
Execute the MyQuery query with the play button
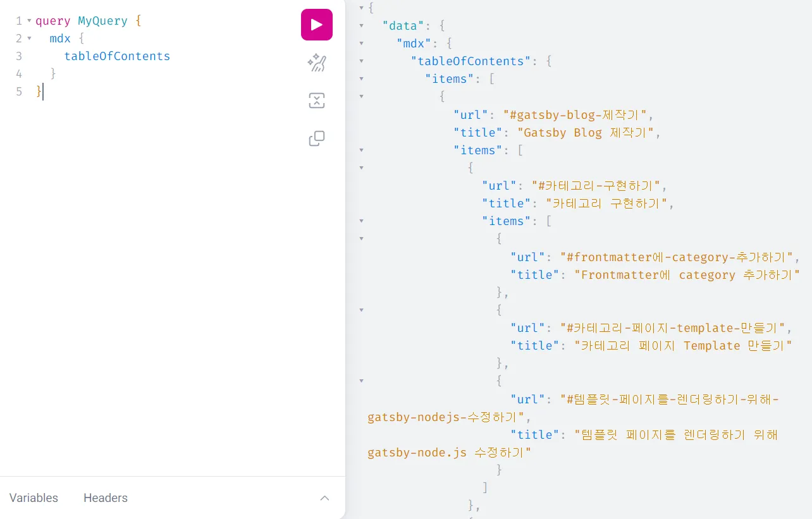(316, 24)
